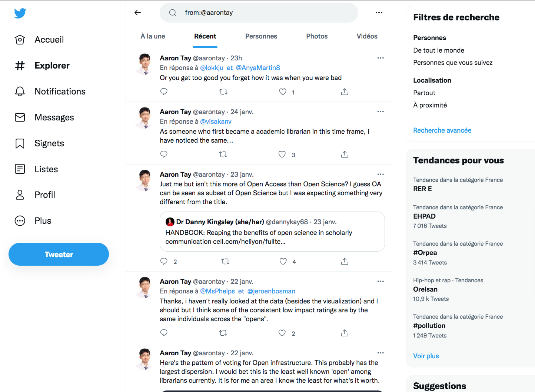Choose the "De tout le monde" filter
535x392 pixels.
click(x=439, y=50)
